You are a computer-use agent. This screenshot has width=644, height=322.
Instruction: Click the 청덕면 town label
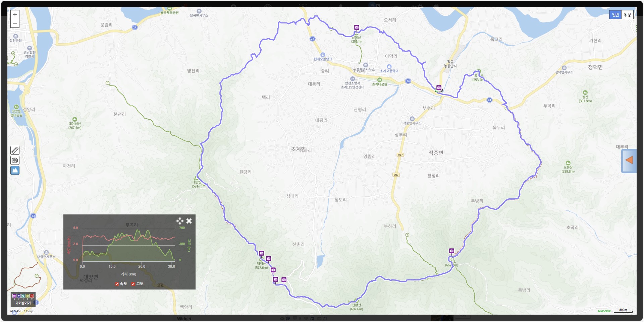(595, 67)
